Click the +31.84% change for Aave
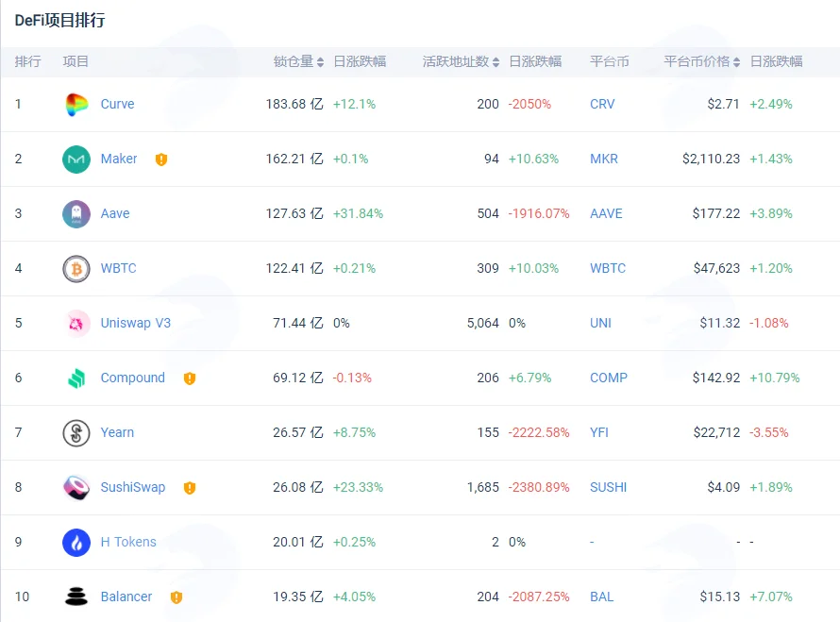The image size is (840, 622). [358, 213]
